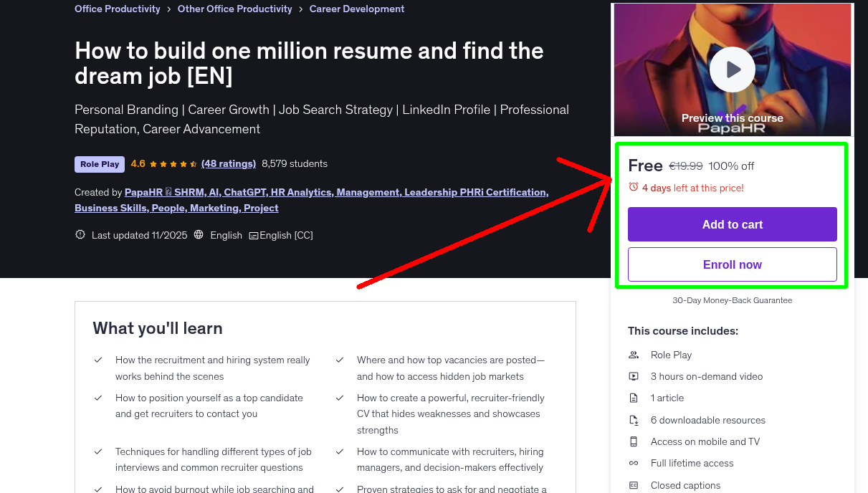
Task: Click the mobile and TV access icon
Action: [634, 441]
